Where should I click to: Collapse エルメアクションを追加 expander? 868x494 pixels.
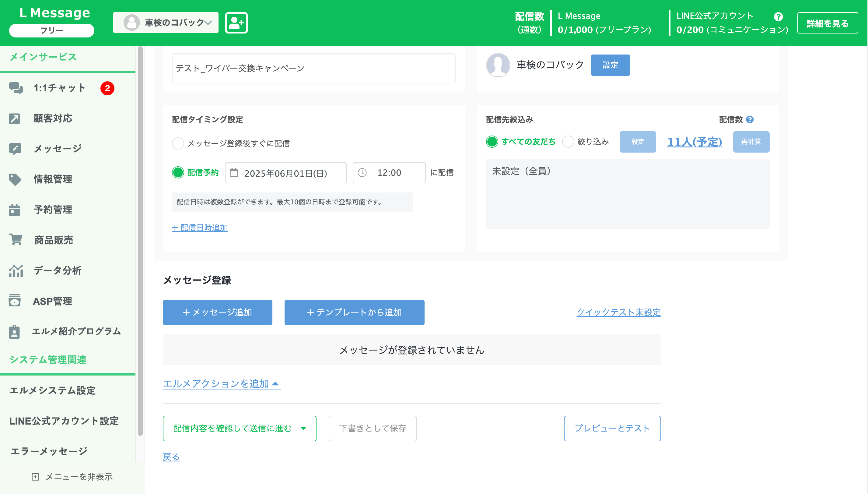222,384
